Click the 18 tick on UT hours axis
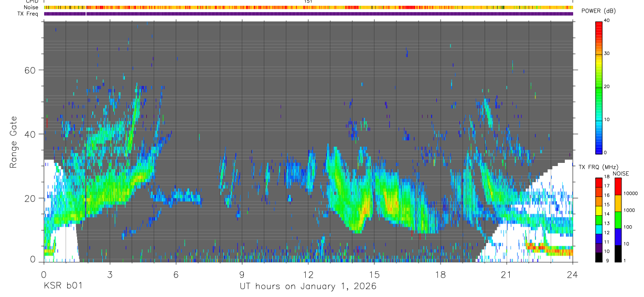Screen dimensions: 644x297 [x=441, y=274]
